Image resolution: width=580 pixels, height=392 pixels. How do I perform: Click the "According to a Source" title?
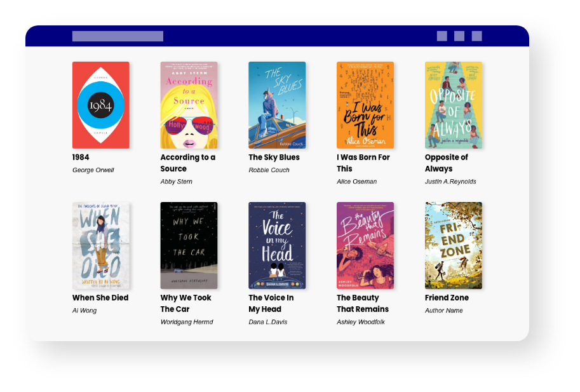pos(188,163)
